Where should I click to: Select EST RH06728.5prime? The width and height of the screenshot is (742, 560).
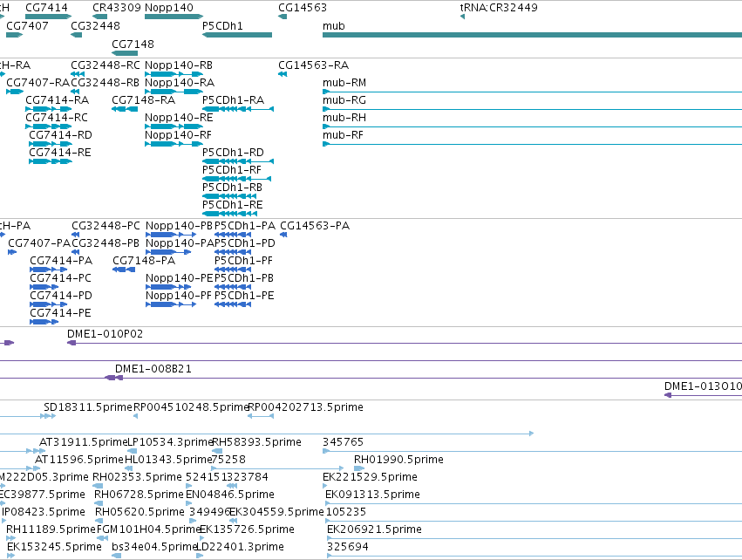[99, 503]
